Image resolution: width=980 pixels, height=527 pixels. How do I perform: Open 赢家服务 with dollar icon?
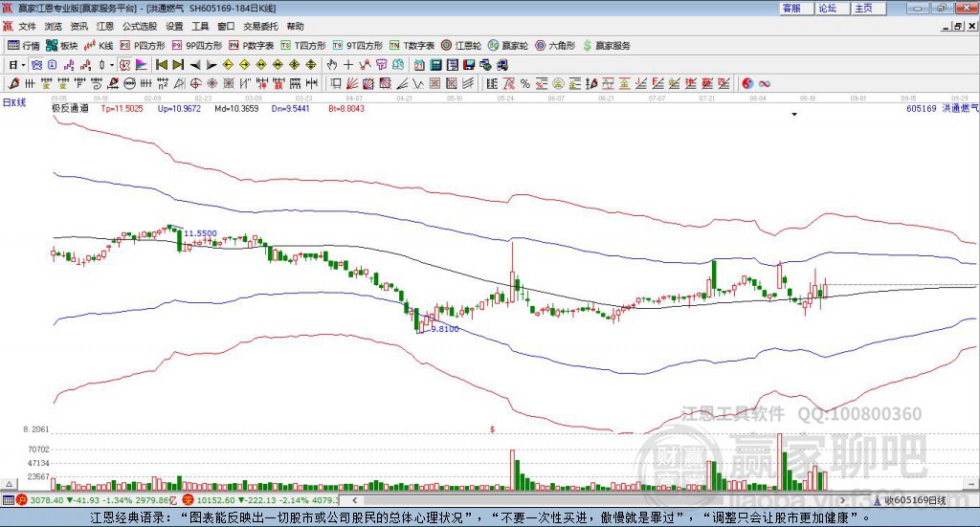click(x=607, y=46)
